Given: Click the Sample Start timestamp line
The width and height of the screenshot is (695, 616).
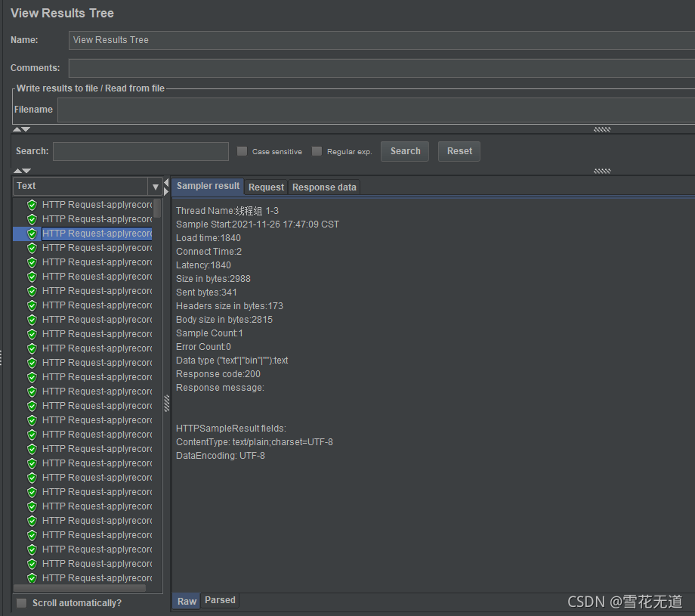Looking at the screenshot, I should click(x=257, y=224).
